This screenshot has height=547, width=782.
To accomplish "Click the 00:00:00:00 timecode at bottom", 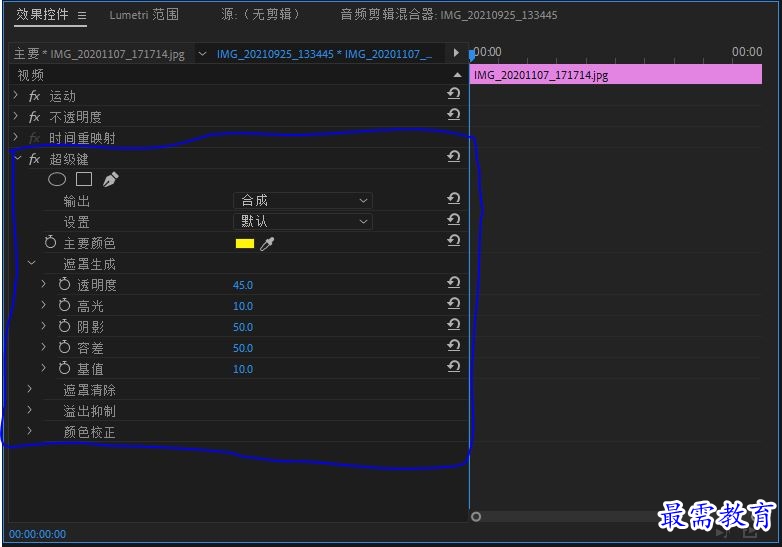I will pos(37,534).
